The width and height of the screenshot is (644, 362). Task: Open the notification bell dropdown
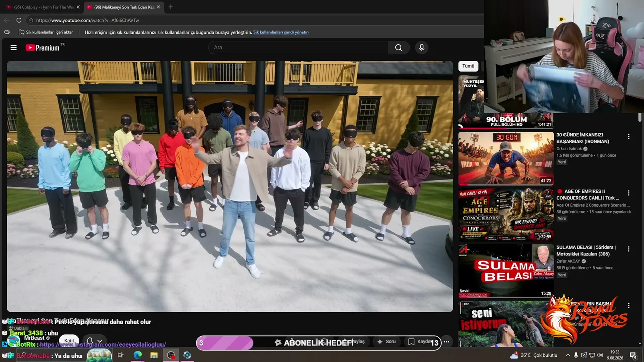pos(94,341)
